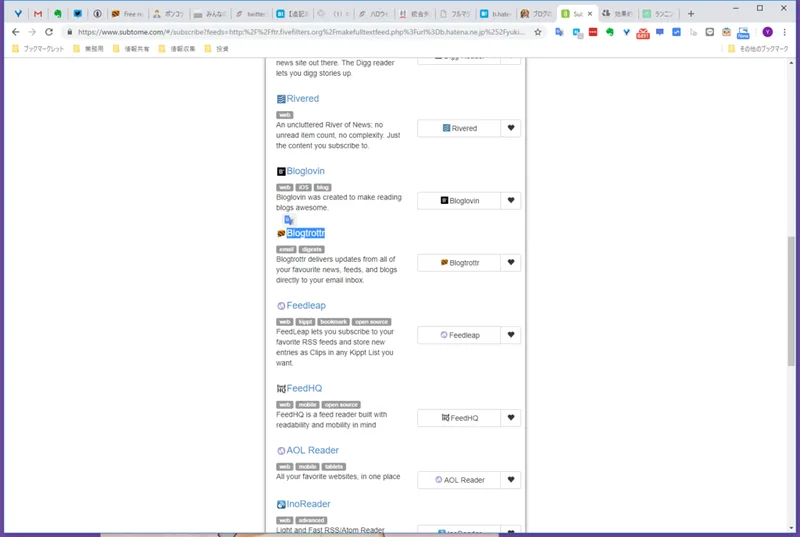Viewport: 800px width, 537px height.
Task: Reload the page with the refresh icon
Action: click(49, 32)
